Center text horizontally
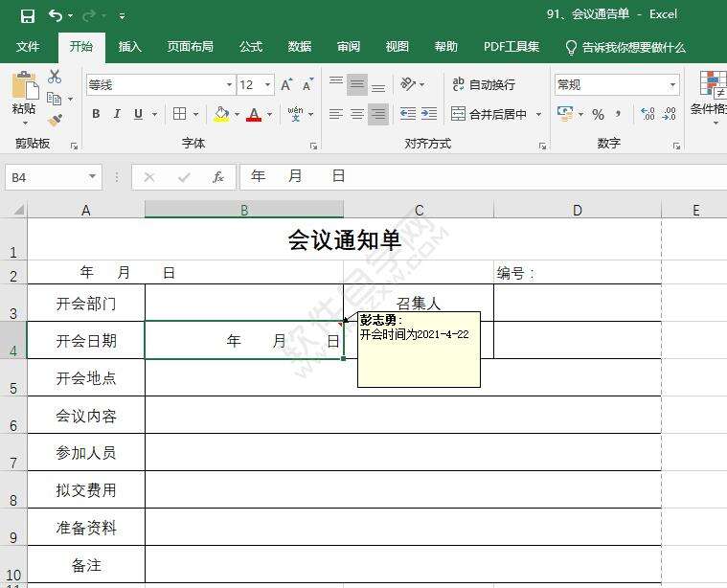727x588 pixels. (357, 114)
